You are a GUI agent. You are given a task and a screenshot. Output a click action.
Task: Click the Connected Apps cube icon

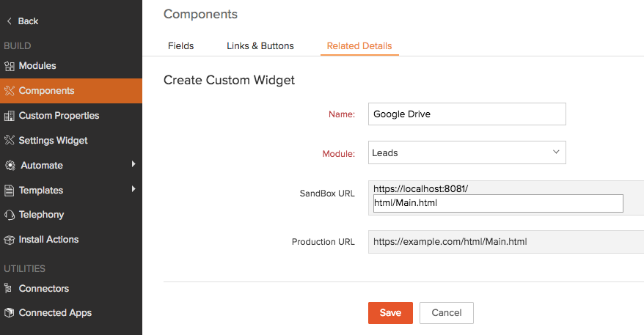click(x=10, y=313)
